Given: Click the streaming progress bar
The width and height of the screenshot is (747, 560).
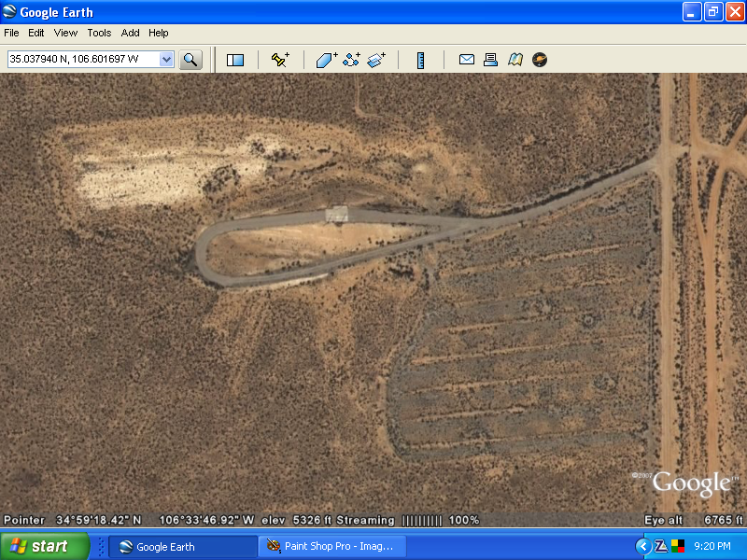Looking at the screenshot, I should pos(422,521).
